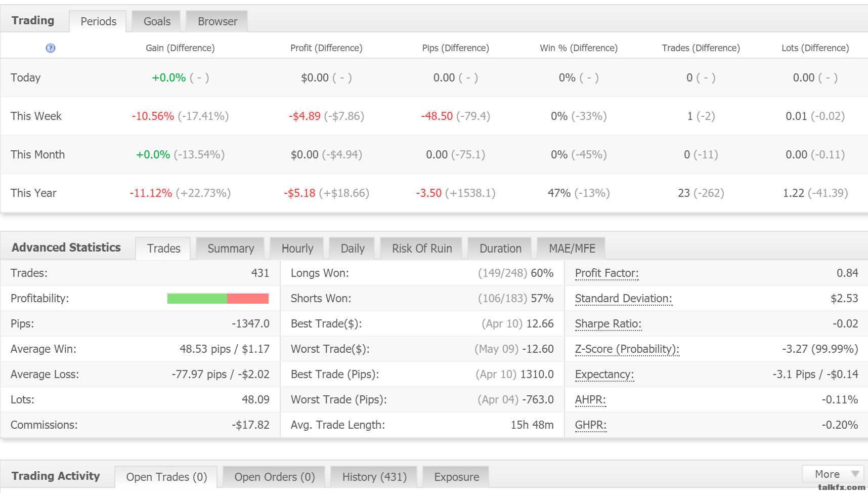The height and width of the screenshot is (493, 868).
Task: Switch to the Periods tab
Action: click(x=98, y=21)
